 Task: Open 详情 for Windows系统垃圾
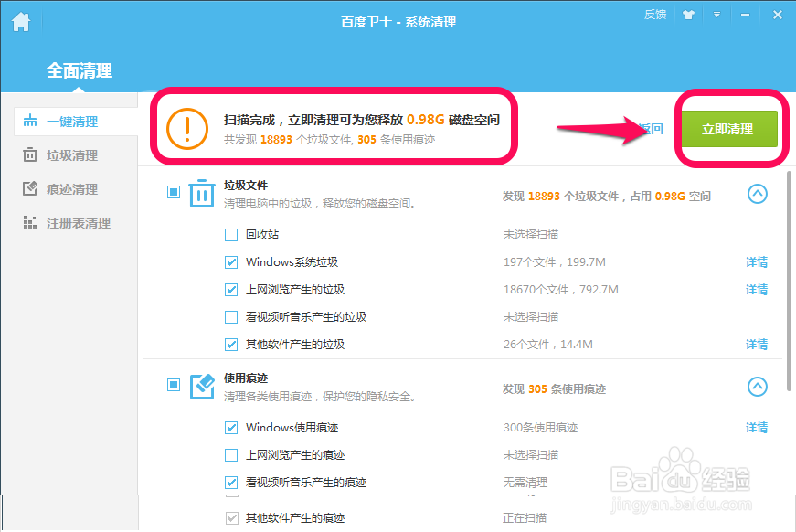point(757,262)
